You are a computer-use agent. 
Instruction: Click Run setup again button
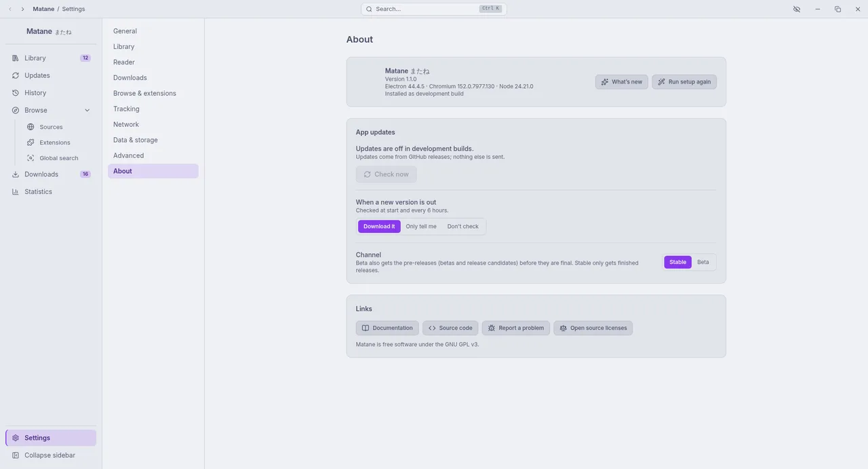point(684,81)
